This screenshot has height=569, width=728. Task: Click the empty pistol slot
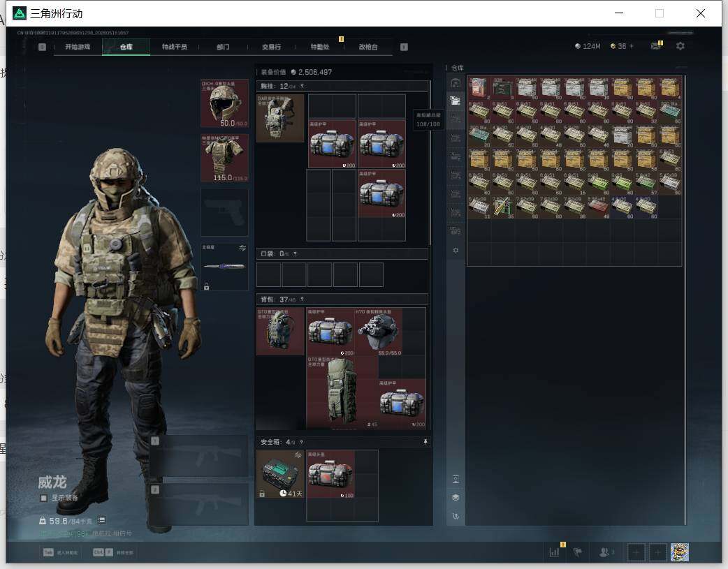224,212
